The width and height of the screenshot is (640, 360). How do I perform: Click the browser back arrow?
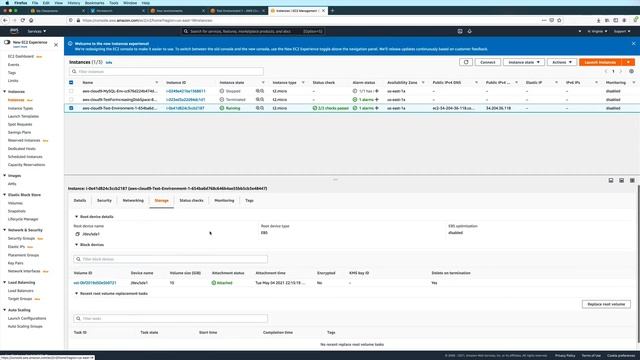[5, 20]
